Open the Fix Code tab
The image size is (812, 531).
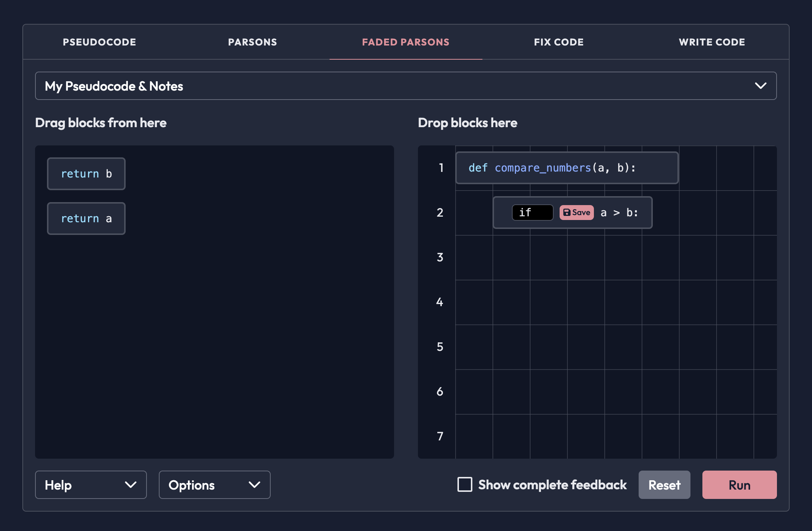point(559,42)
